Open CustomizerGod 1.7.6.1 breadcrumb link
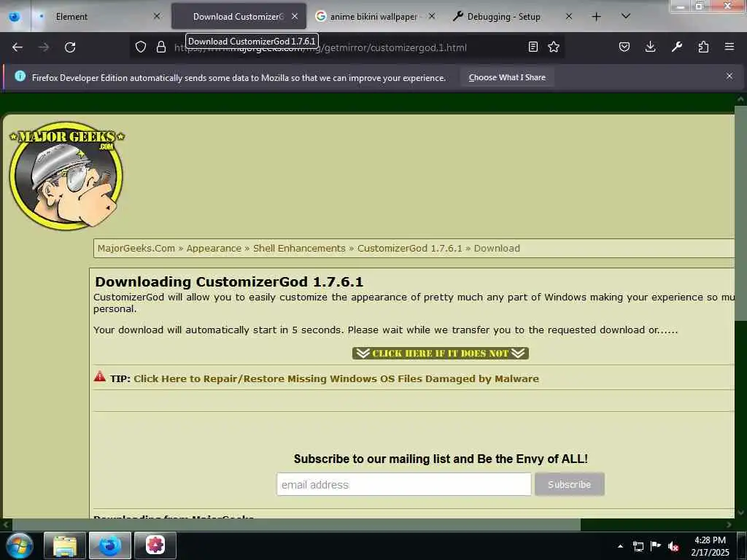 click(x=410, y=248)
